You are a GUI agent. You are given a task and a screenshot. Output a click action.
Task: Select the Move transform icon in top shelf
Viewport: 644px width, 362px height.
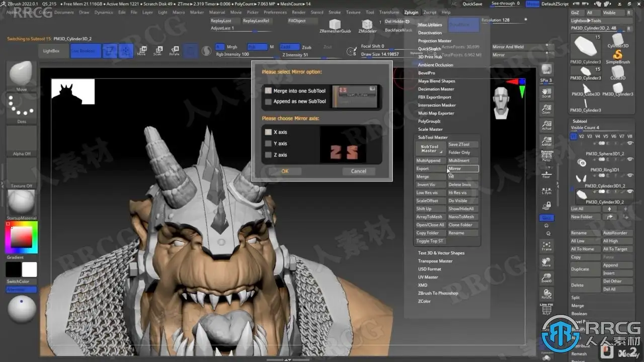(142, 50)
